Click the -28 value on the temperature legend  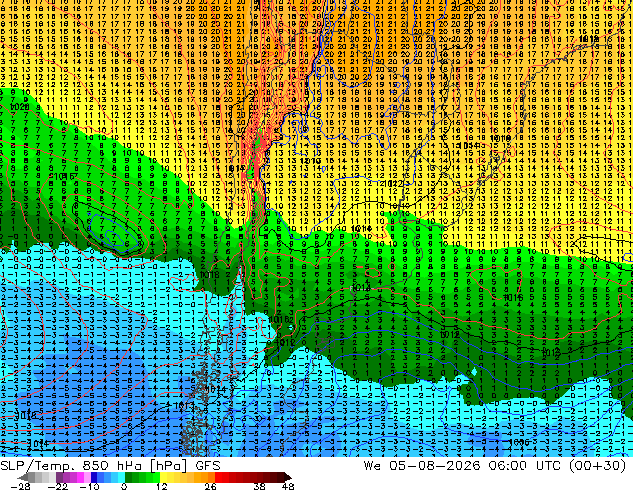20,486
